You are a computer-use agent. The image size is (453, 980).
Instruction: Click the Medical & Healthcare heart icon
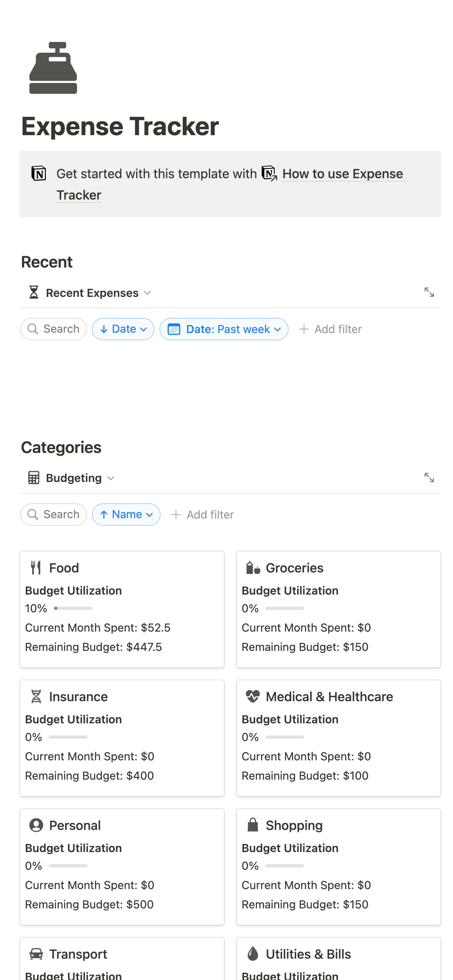pos(253,696)
